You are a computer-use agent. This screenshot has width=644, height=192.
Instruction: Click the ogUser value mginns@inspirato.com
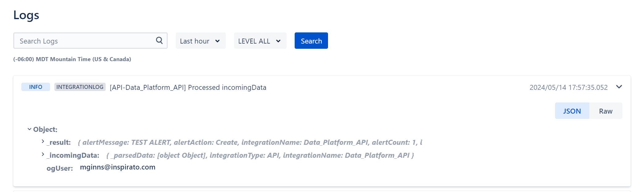pyautogui.click(x=118, y=167)
